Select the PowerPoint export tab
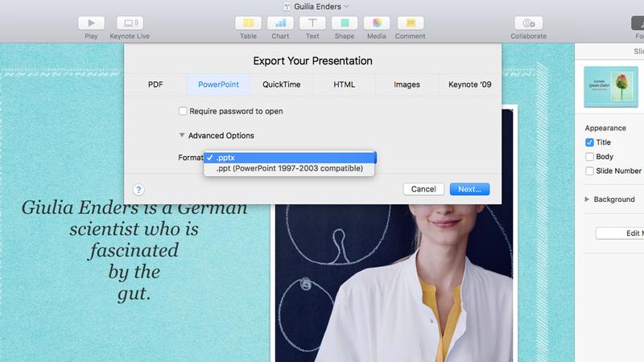644x362 pixels. 218,84
